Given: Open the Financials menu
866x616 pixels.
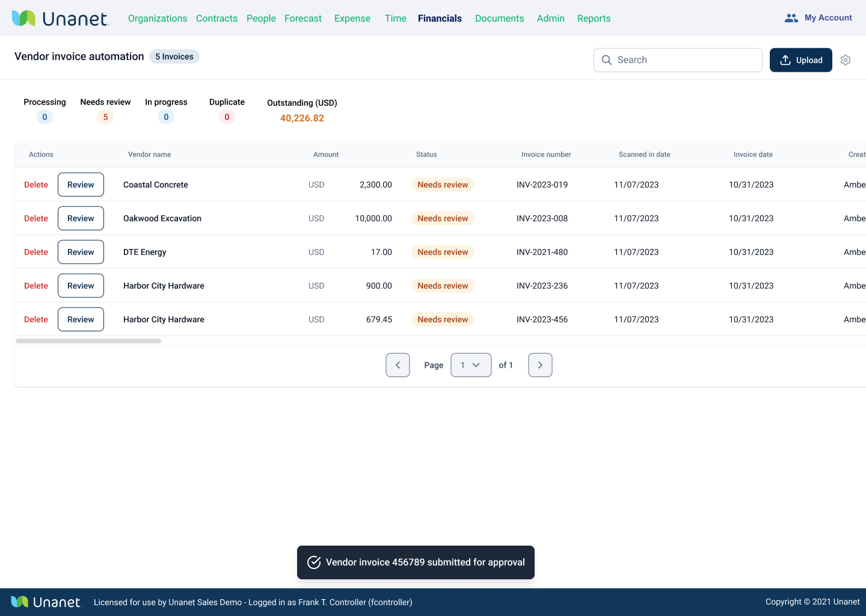Looking at the screenshot, I should 440,19.
